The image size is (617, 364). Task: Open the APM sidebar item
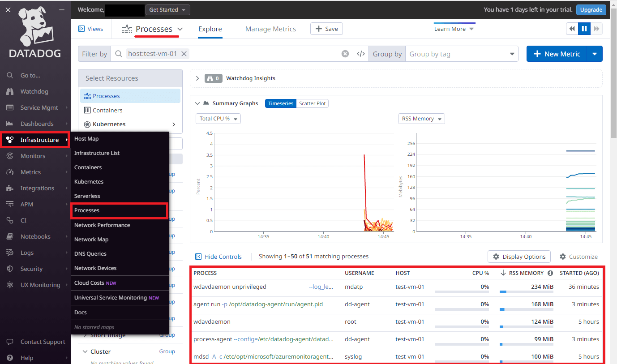tap(27, 204)
